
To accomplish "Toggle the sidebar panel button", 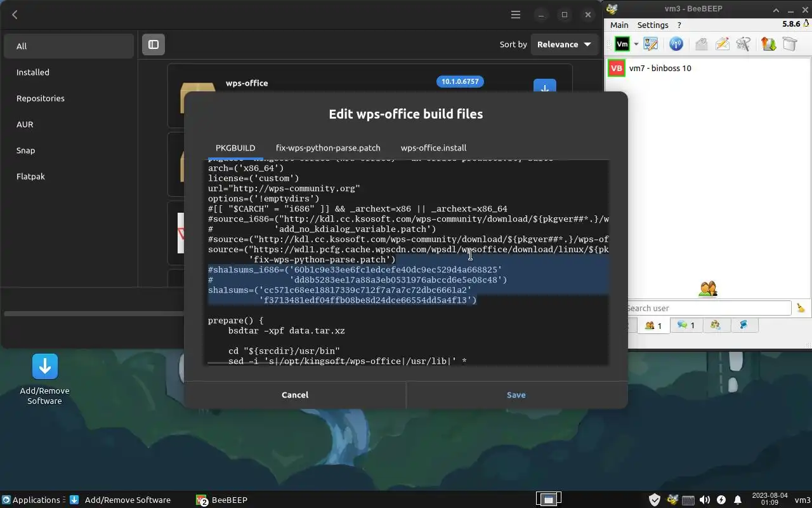I will point(154,44).
